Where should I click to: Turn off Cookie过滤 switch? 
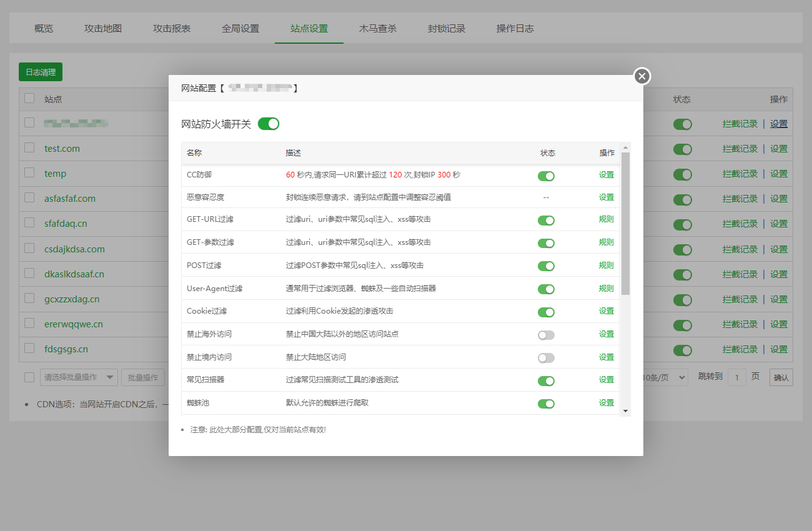coord(546,312)
